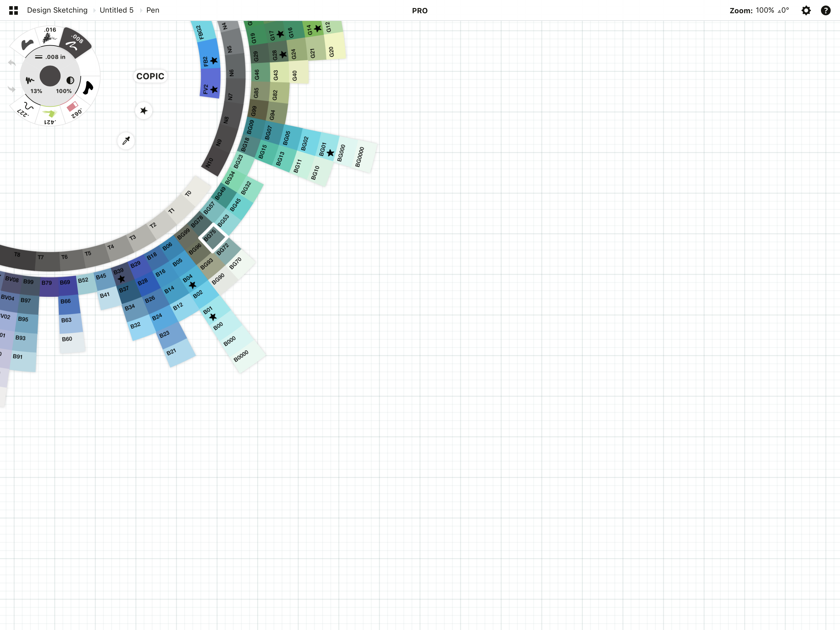Select the .227 wavy line tool

pyautogui.click(x=26, y=110)
